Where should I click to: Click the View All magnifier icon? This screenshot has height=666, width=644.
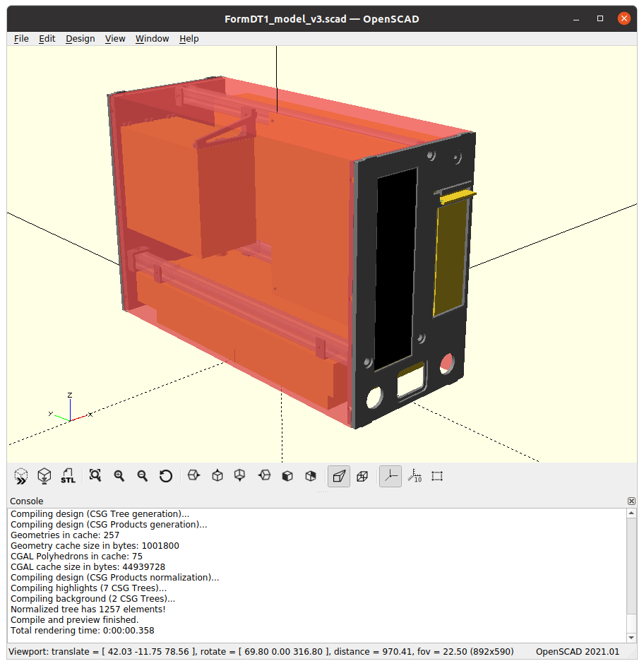pyautogui.click(x=95, y=476)
